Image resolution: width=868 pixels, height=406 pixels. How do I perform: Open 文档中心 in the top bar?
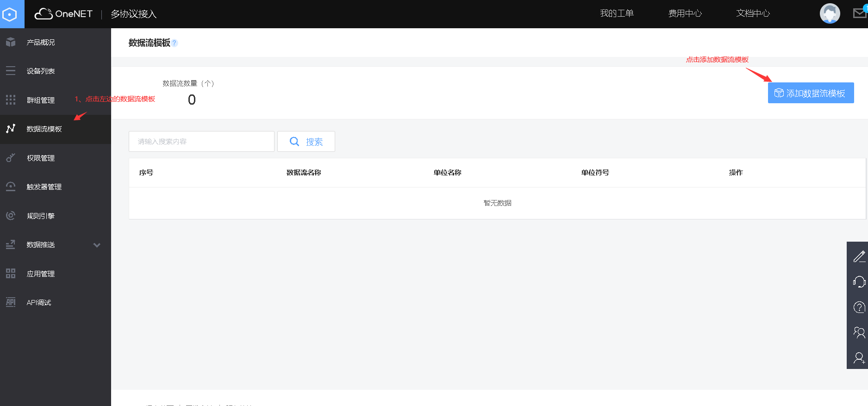coord(753,13)
